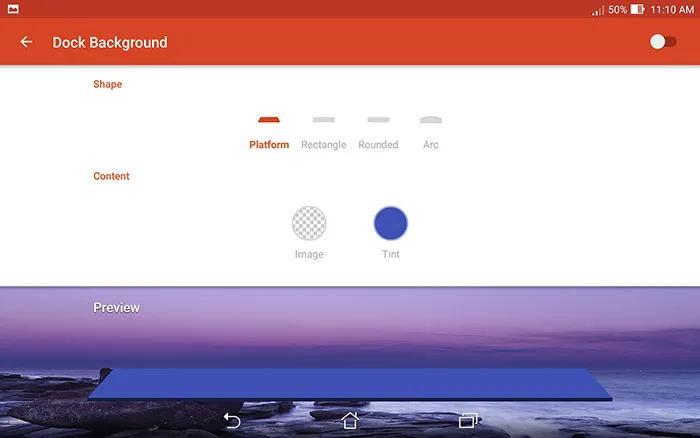The width and height of the screenshot is (700, 438).
Task: Pick the blue Tint color circle
Action: 391,223
